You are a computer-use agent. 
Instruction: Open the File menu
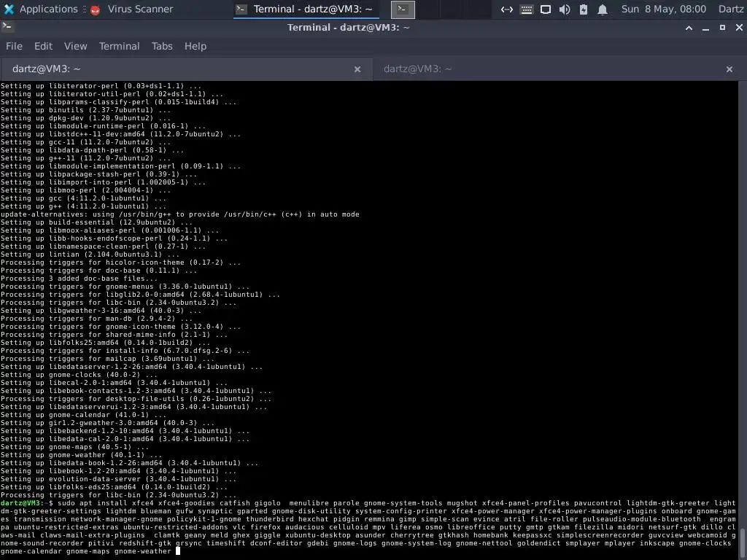click(14, 46)
